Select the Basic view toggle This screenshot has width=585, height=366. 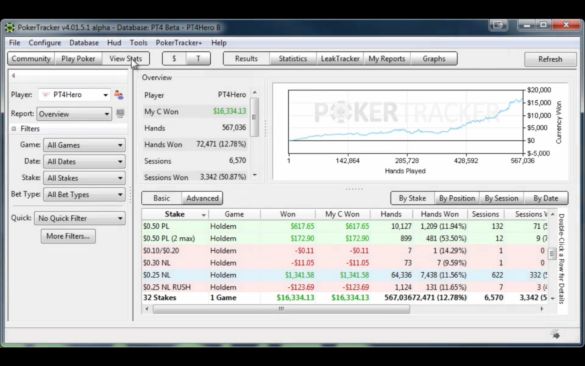click(x=162, y=198)
